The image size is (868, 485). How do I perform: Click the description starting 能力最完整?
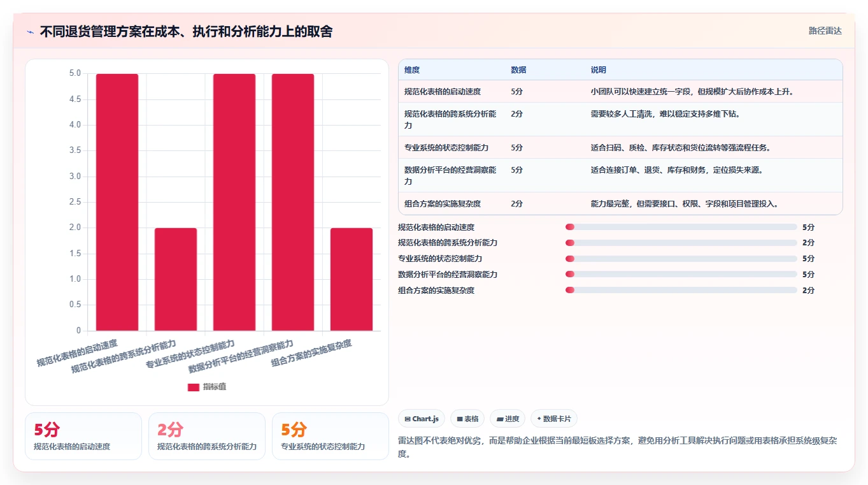coord(685,204)
